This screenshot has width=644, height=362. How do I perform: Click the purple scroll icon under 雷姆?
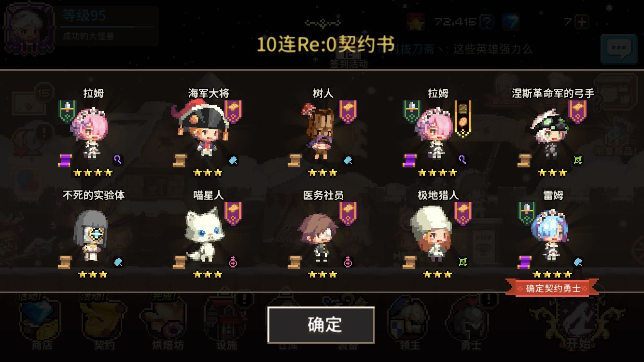click(525, 262)
